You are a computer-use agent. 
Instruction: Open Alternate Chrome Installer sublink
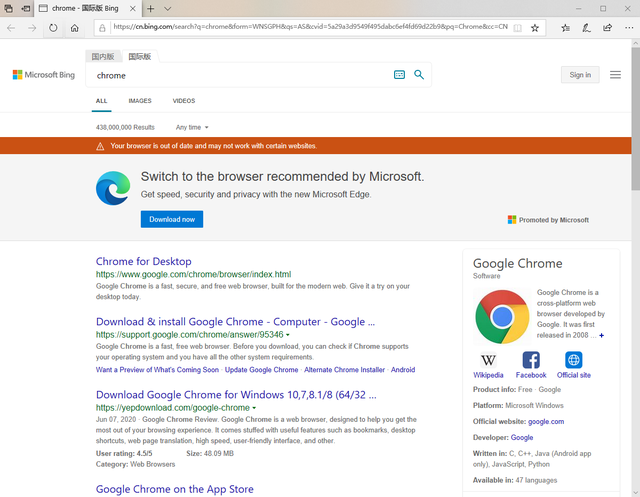pos(344,370)
